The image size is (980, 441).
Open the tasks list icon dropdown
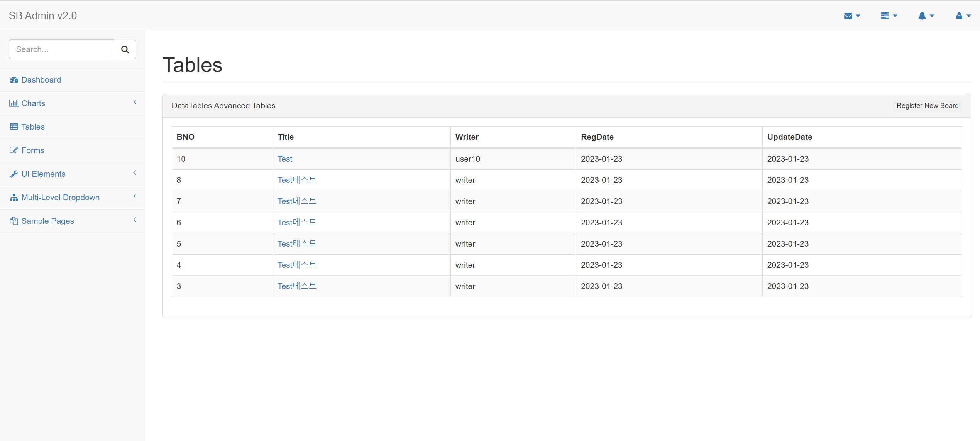click(889, 16)
